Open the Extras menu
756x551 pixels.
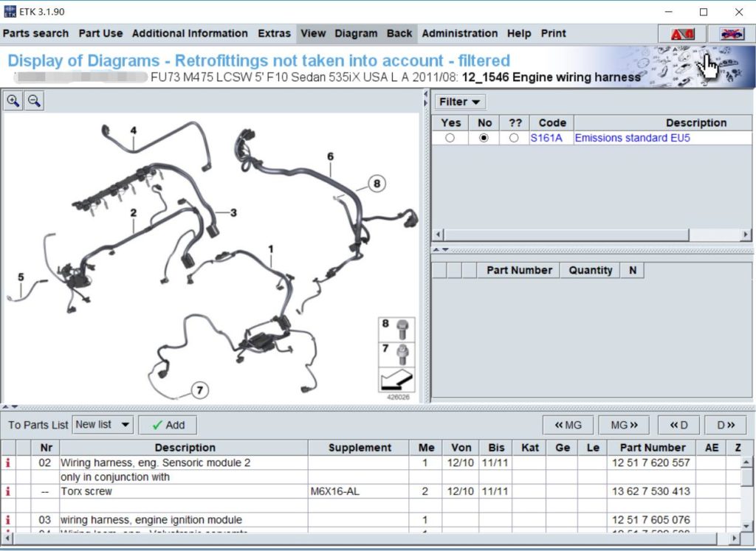(274, 33)
